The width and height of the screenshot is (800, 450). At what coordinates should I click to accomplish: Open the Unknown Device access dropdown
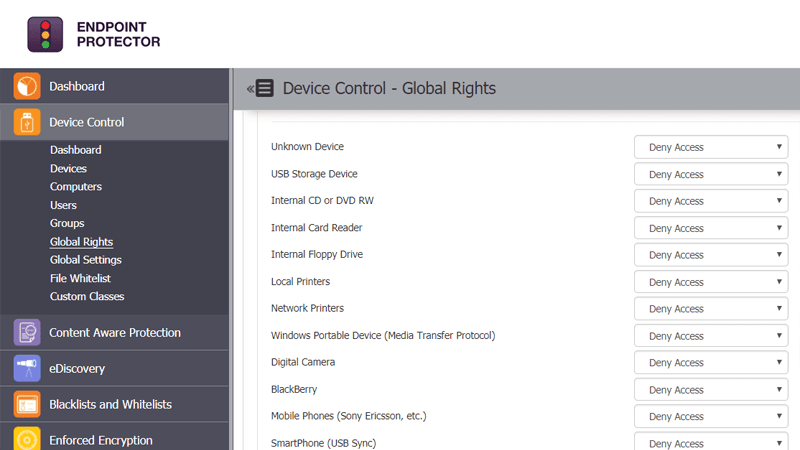coord(711,147)
